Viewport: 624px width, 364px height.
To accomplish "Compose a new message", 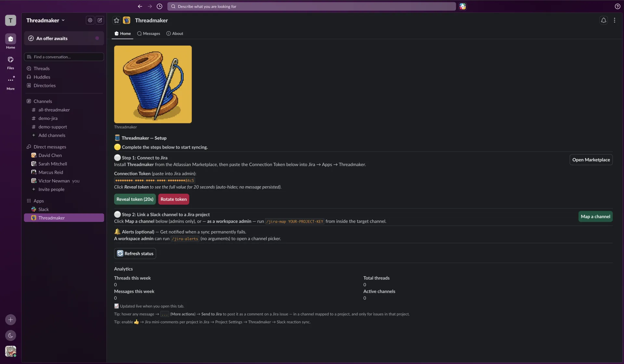I will coord(100,20).
